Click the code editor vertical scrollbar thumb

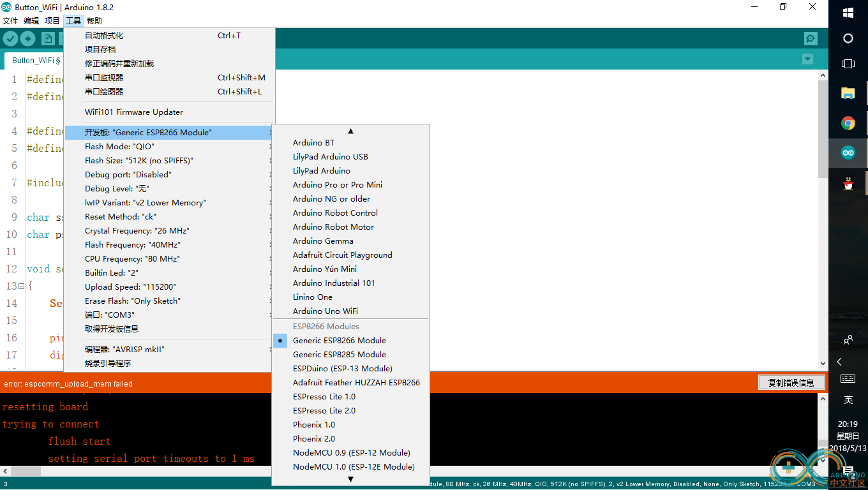[823, 130]
